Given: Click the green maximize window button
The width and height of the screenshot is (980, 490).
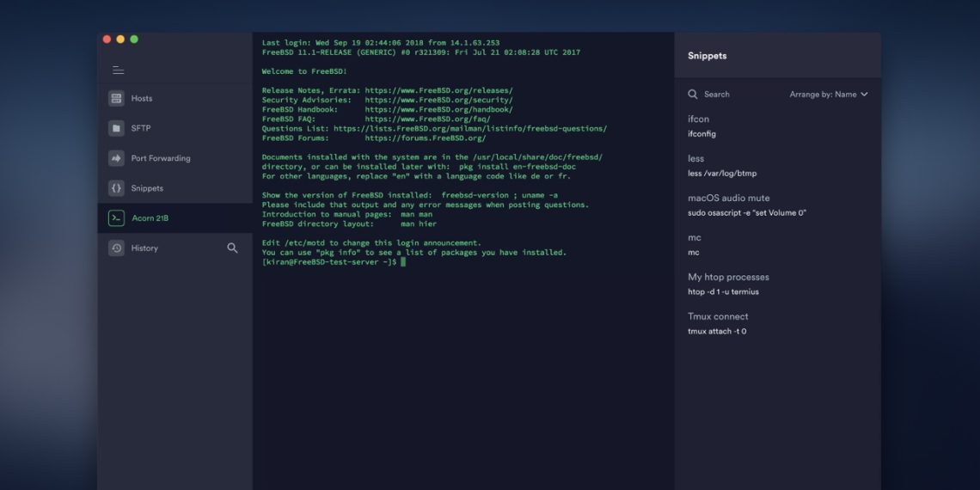Looking at the screenshot, I should (x=134, y=40).
